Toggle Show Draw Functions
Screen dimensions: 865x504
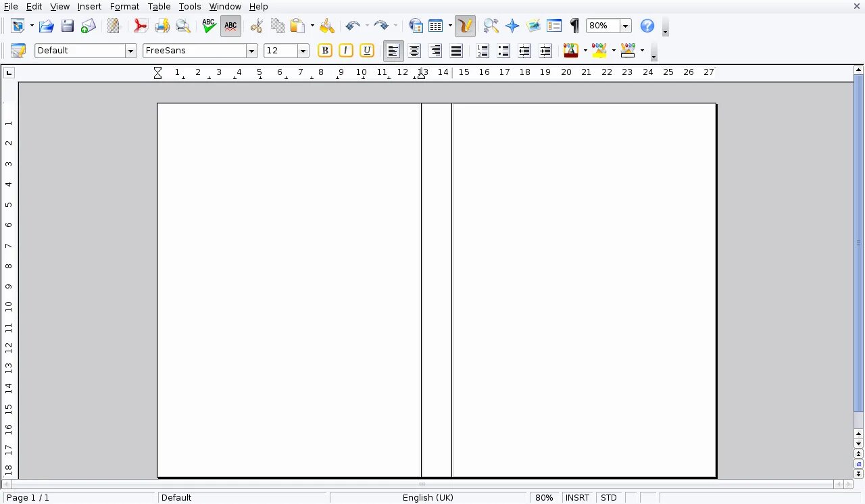click(x=465, y=26)
